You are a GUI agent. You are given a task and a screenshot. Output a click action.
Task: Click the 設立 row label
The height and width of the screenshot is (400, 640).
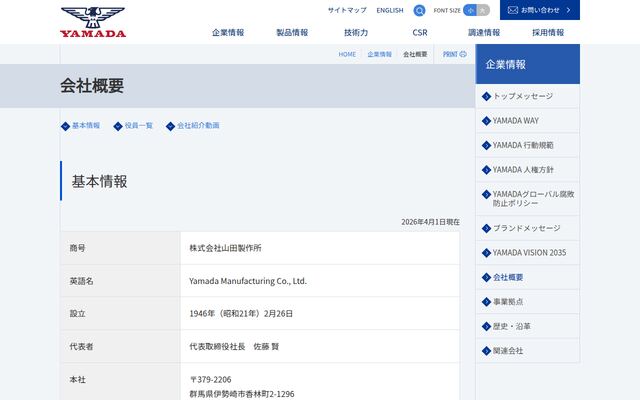point(77,313)
